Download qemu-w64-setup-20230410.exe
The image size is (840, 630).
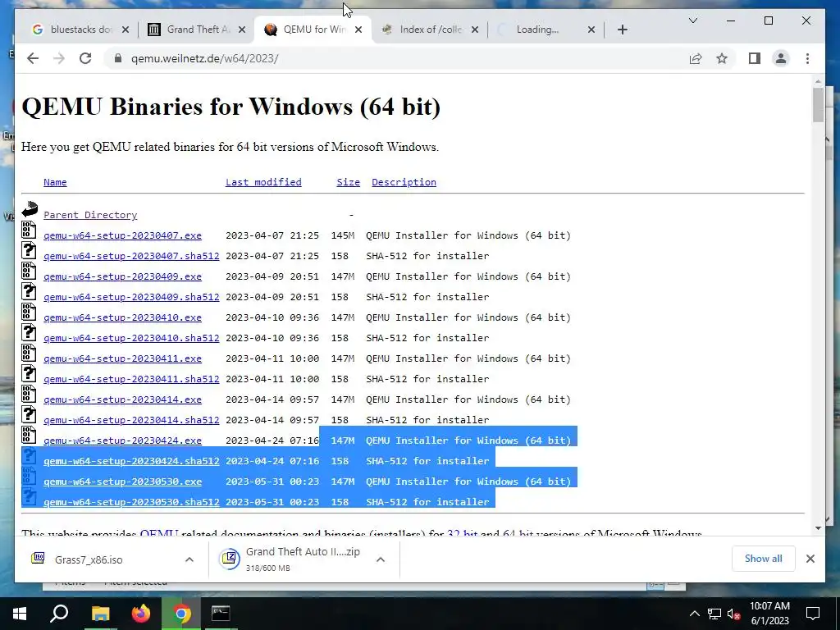click(123, 317)
